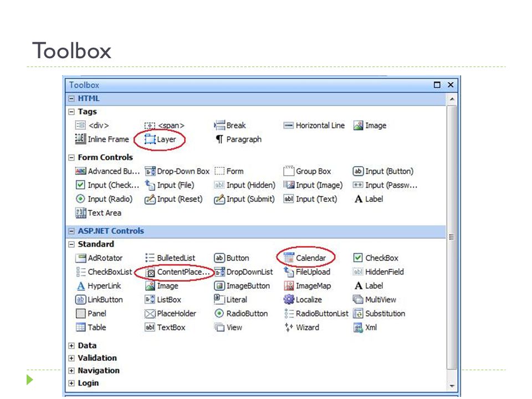Select the Input (Radio) icon

(80, 199)
